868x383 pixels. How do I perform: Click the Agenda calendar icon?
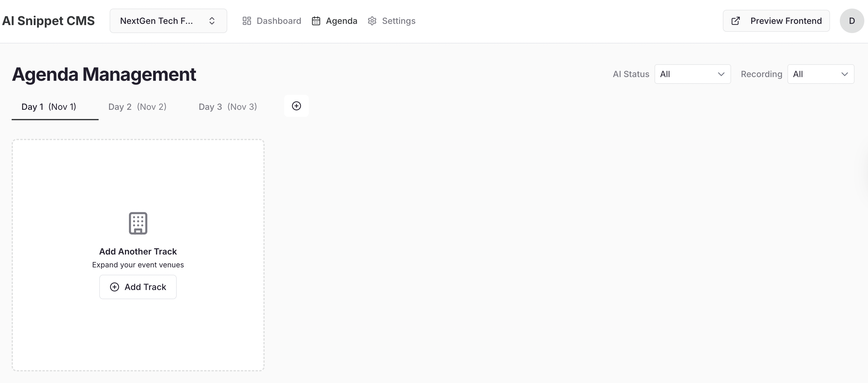click(x=316, y=20)
